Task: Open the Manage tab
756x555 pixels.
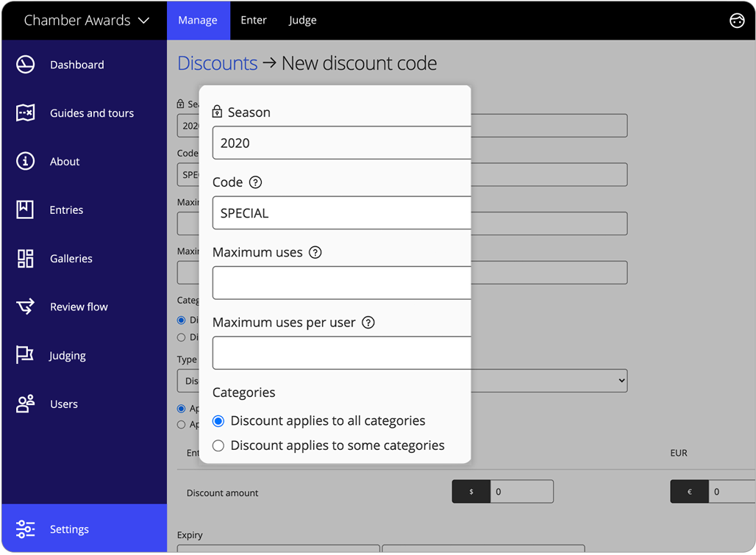Action: click(x=198, y=21)
